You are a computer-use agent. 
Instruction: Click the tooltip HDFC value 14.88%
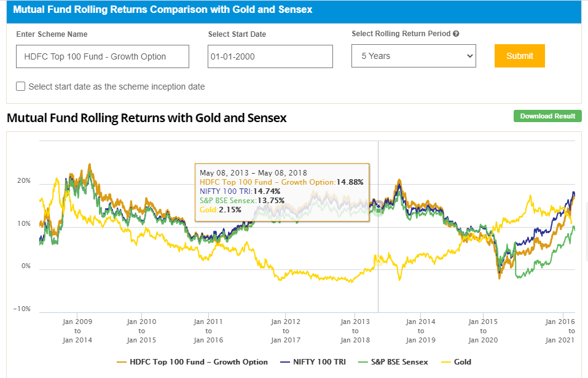click(350, 182)
